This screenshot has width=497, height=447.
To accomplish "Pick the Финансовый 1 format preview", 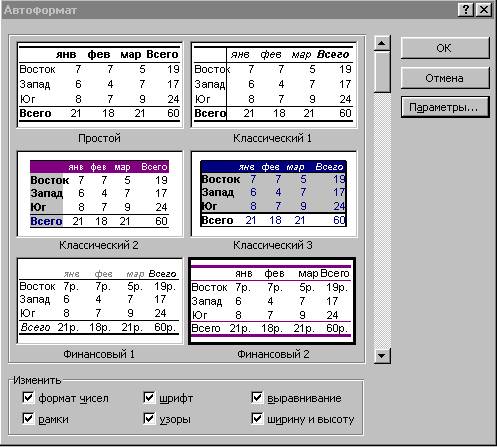I will (x=100, y=301).
